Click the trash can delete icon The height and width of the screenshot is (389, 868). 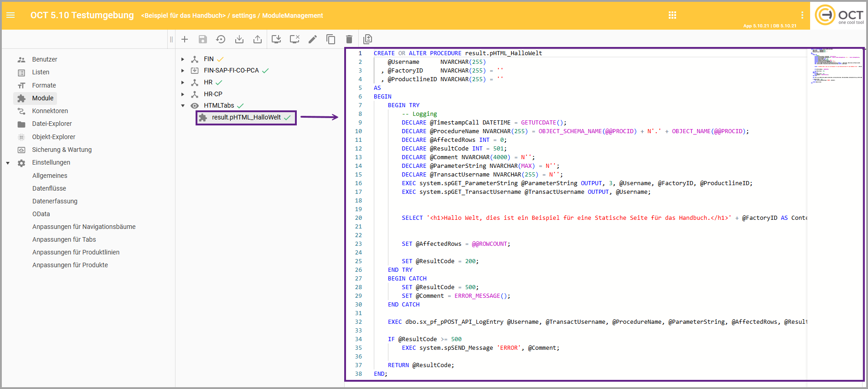[349, 39]
